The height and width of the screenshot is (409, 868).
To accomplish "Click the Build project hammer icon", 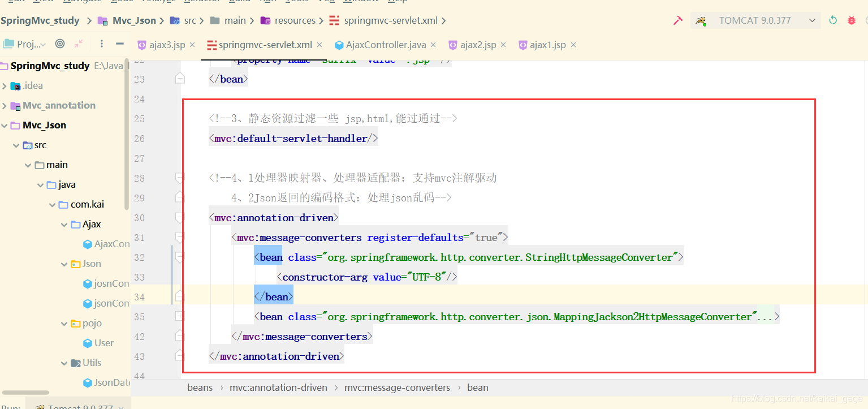I will (x=677, y=20).
